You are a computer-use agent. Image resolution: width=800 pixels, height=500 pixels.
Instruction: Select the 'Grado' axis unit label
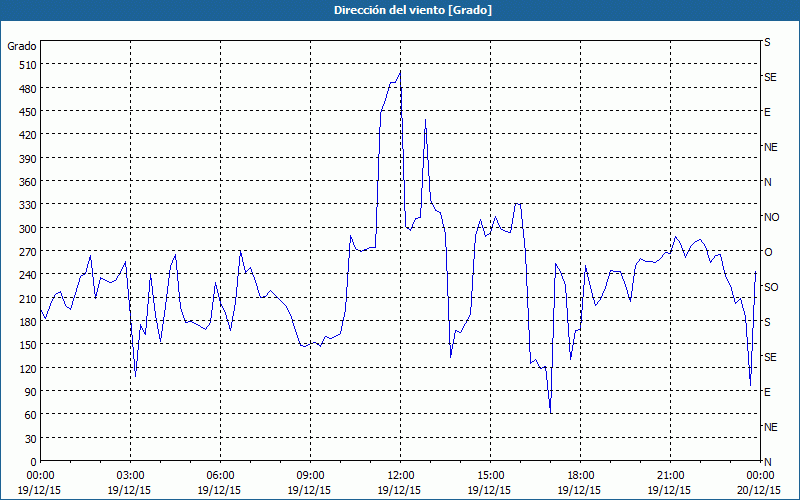pyautogui.click(x=22, y=46)
